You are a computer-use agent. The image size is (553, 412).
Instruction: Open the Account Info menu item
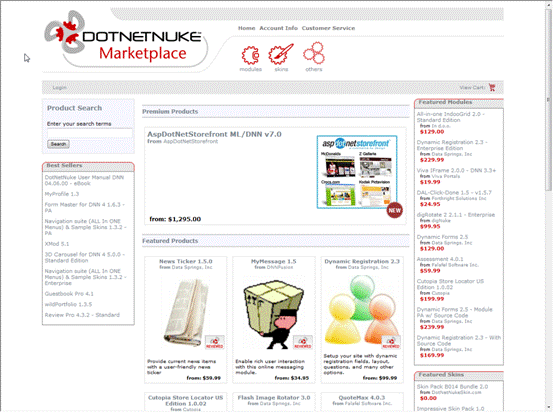coord(279,28)
